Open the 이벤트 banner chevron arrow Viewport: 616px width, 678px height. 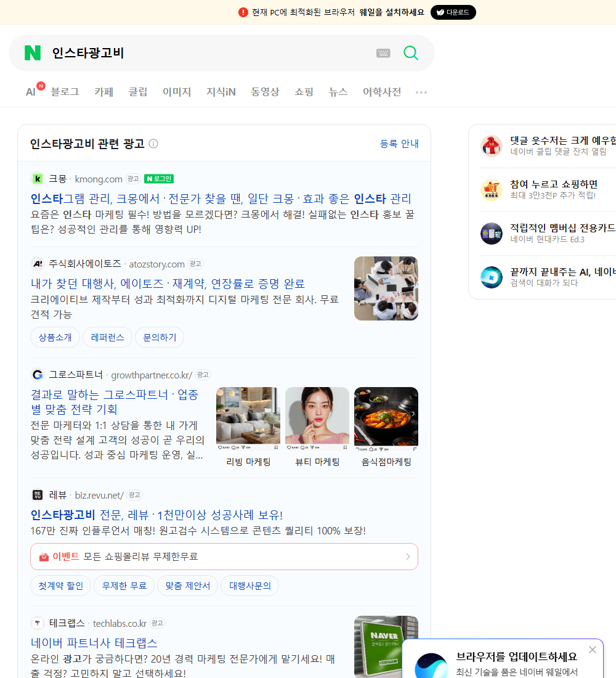click(x=408, y=557)
